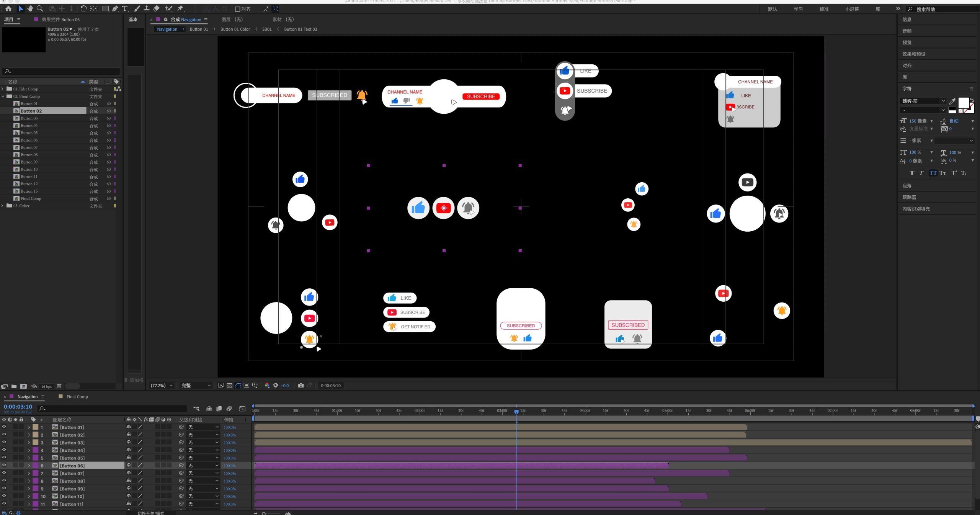Select the Selection arrow tool

tap(21, 8)
